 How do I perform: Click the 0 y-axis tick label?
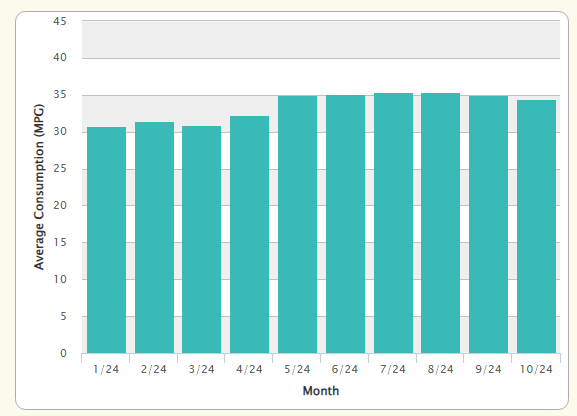pos(63,353)
